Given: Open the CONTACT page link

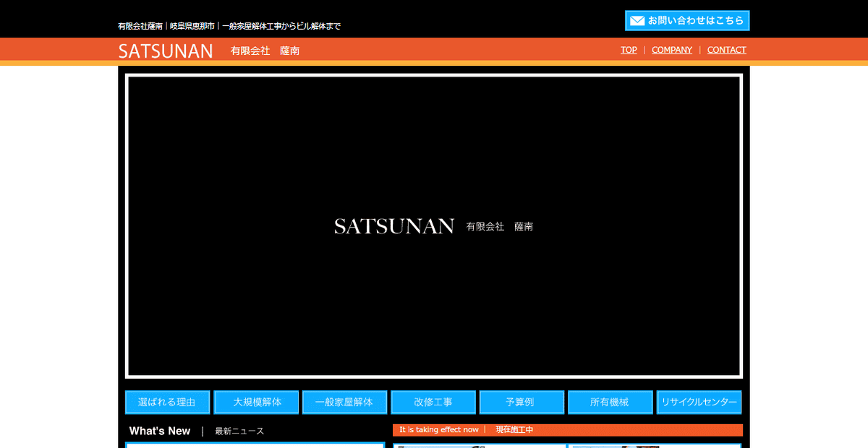Looking at the screenshot, I should (x=726, y=50).
